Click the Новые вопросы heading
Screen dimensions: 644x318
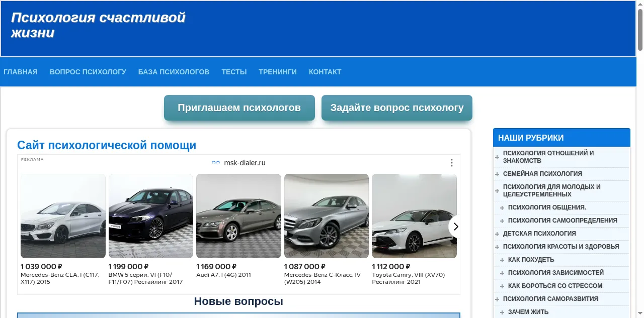238,301
